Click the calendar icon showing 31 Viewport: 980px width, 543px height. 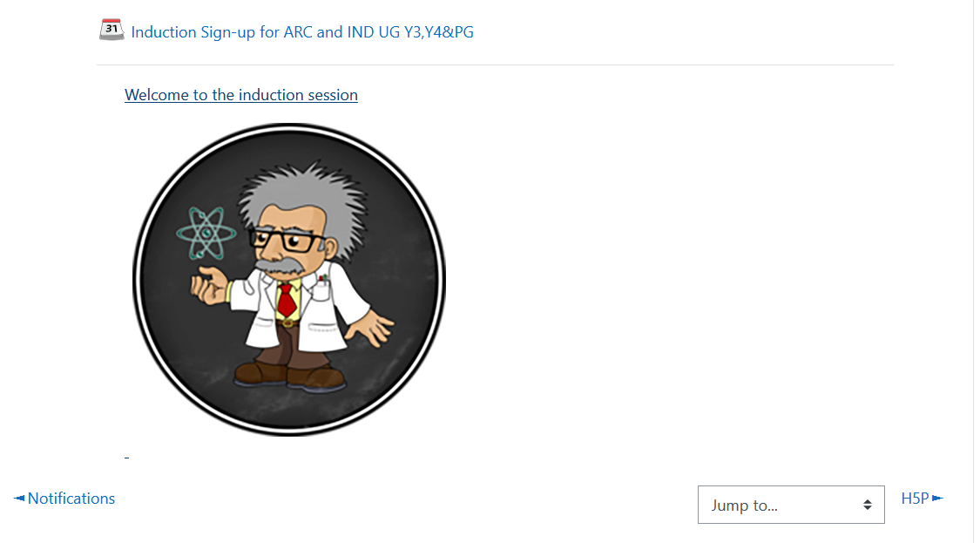(x=112, y=30)
